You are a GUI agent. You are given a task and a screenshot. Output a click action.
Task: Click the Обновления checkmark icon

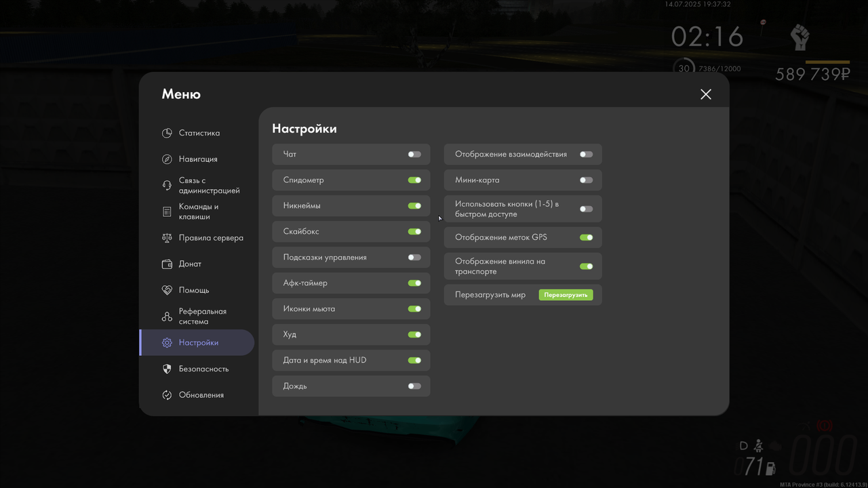coord(167,395)
